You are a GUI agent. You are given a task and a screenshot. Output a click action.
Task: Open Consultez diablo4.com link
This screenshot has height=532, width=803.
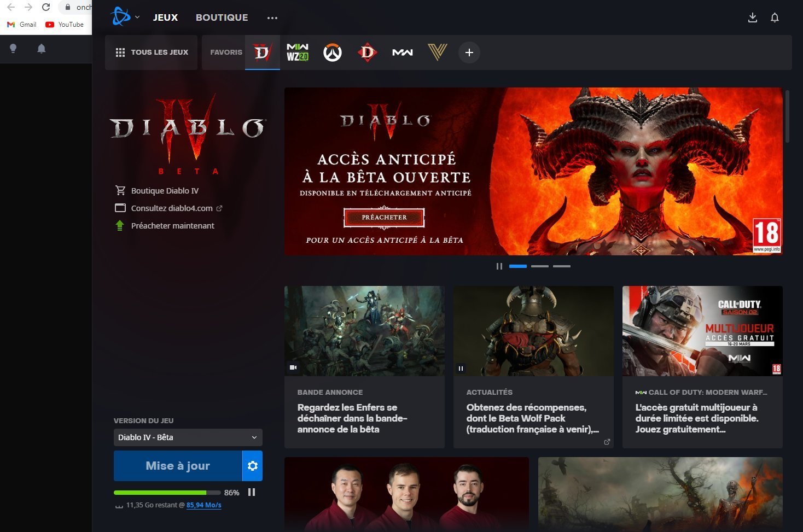pyautogui.click(x=172, y=208)
